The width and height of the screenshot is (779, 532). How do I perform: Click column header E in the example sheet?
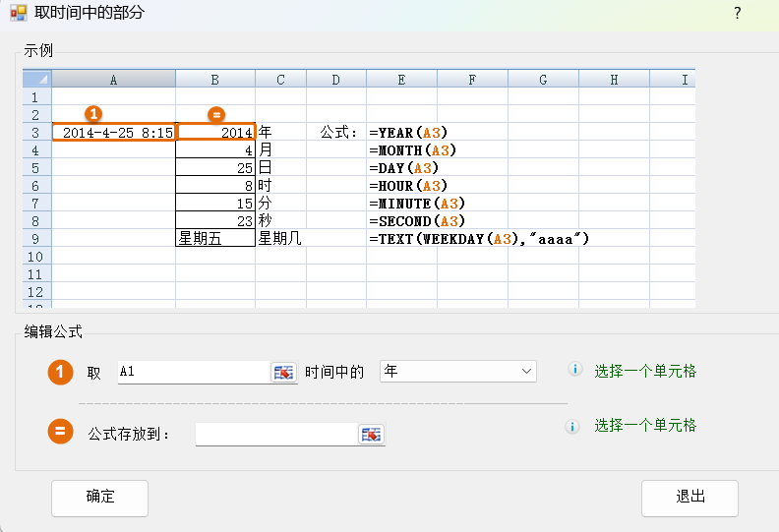coord(401,80)
